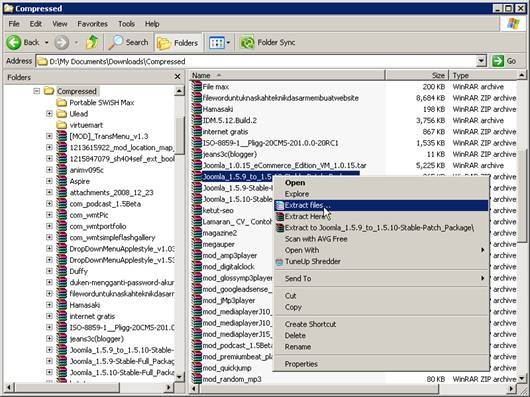
Task: Click the IDM.5.12.Build.2 archive icon
Action: coord(196,120)
